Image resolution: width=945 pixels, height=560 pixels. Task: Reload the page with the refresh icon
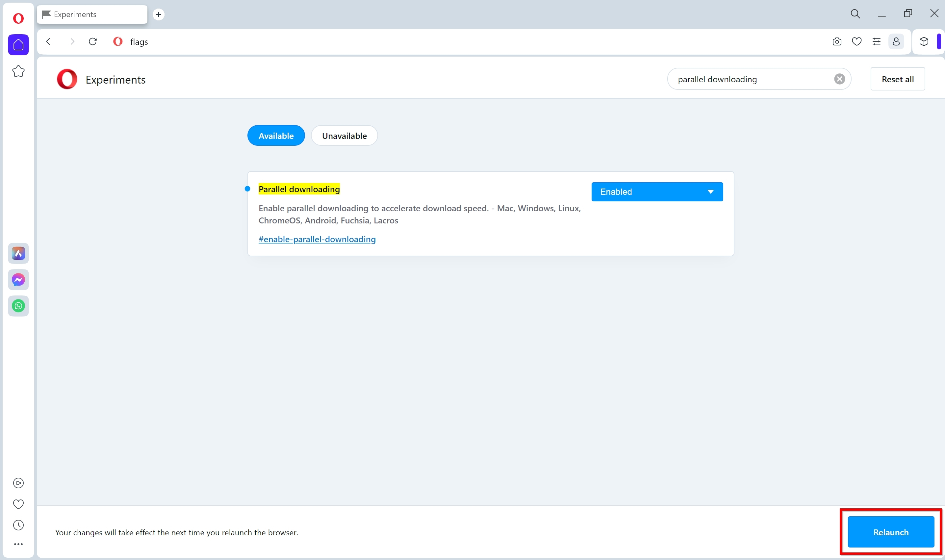pos(93,41)
